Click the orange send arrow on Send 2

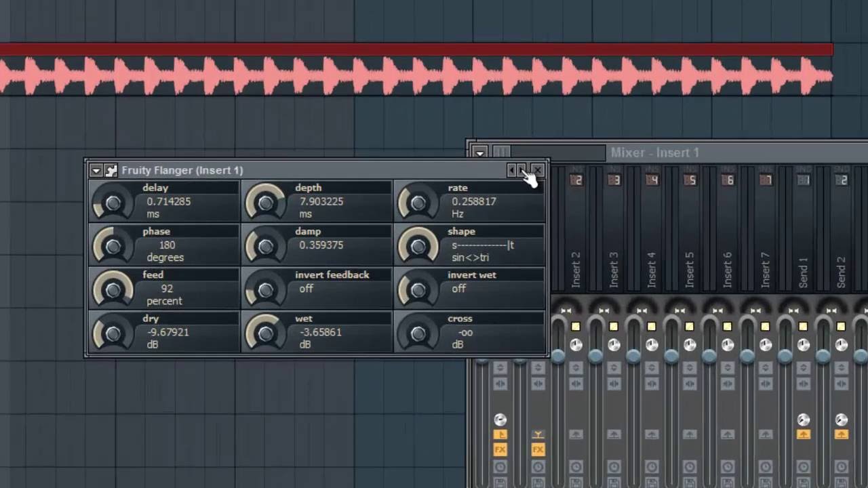tap(842, 434)
